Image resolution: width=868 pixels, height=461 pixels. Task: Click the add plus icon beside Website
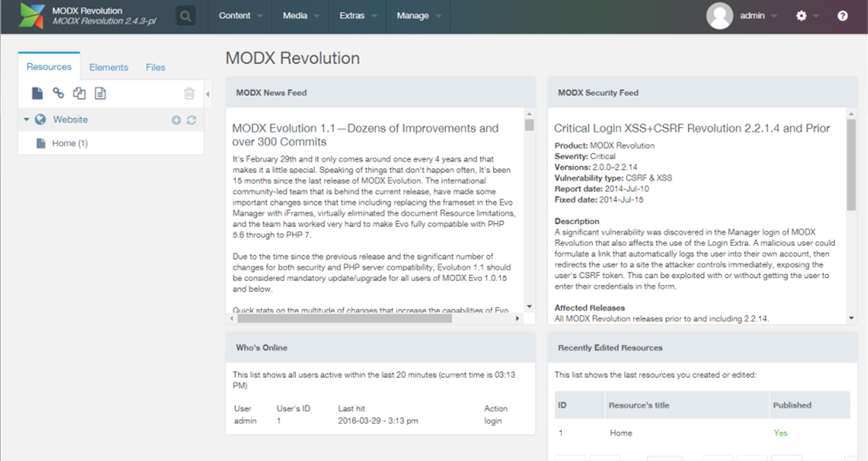176,120
